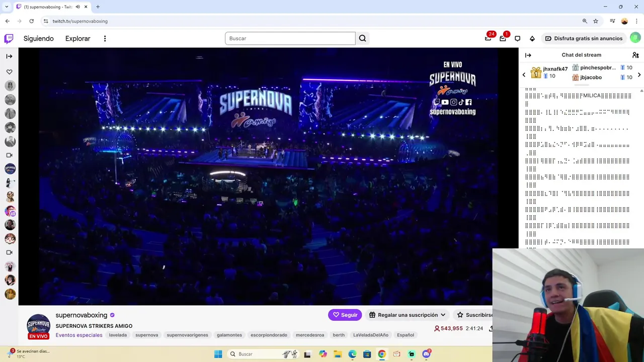The image size is (644, 362).
Task: Follow the channel with Seguir
Action: (345, 315)
